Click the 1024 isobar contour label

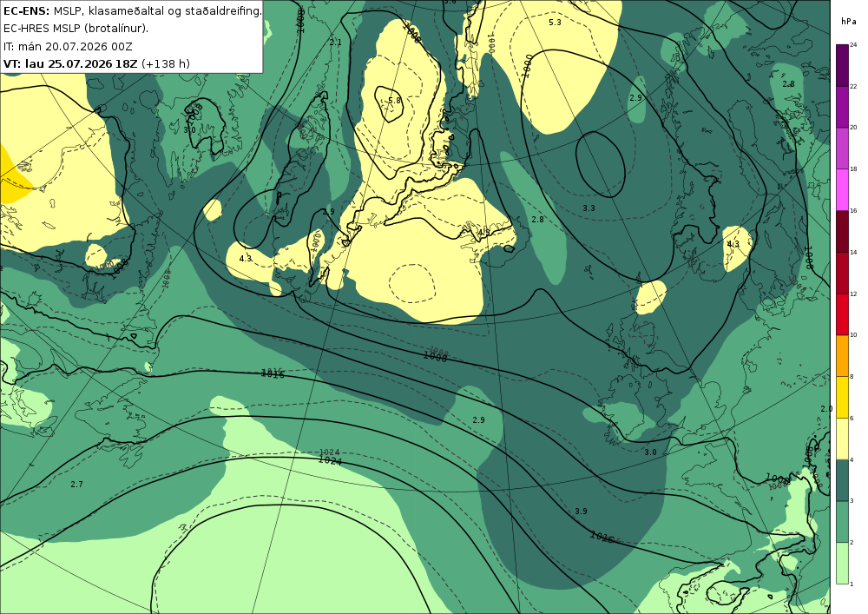point(330,460)
